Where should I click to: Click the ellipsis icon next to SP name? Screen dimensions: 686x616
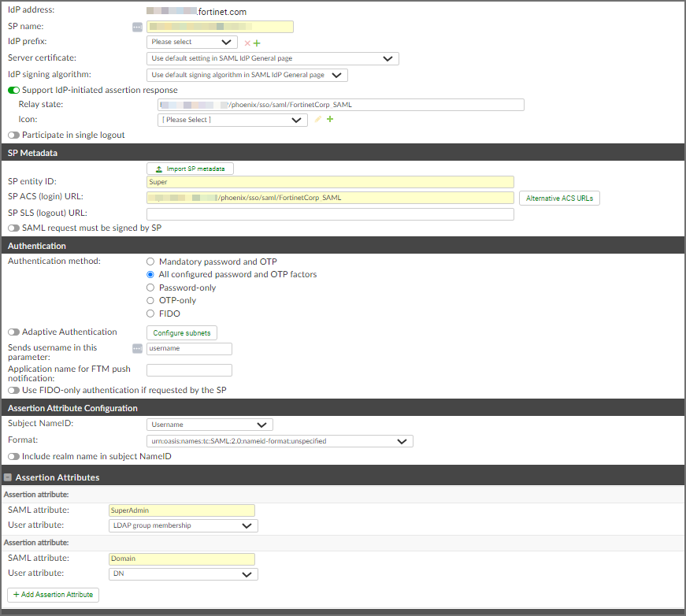tap(138, 28)
